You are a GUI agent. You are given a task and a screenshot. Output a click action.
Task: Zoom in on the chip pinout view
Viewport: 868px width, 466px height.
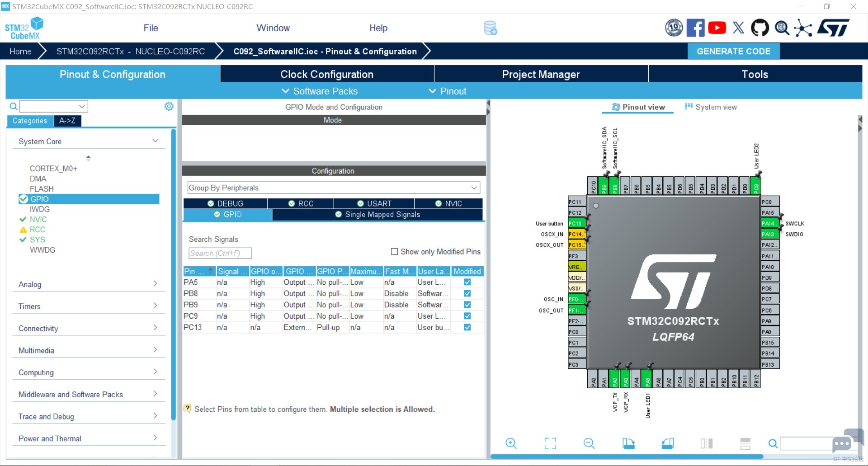[511, 443]
